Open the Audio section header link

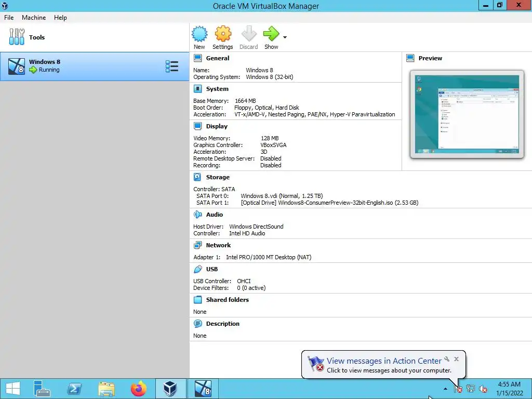(x=215, y=215)
